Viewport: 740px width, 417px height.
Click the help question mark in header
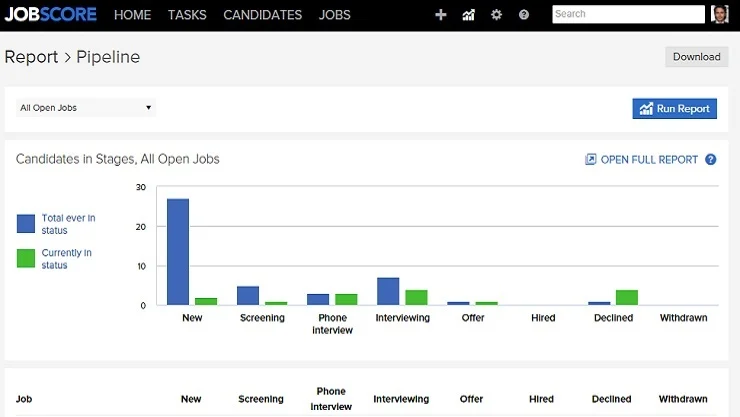point(524,15)
